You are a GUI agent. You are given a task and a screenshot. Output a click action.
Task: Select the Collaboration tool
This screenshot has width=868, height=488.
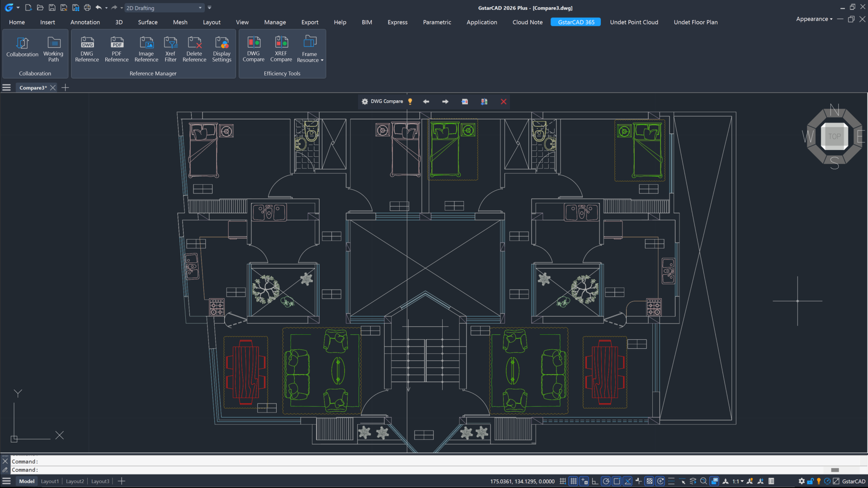click(x=22, y=48)
